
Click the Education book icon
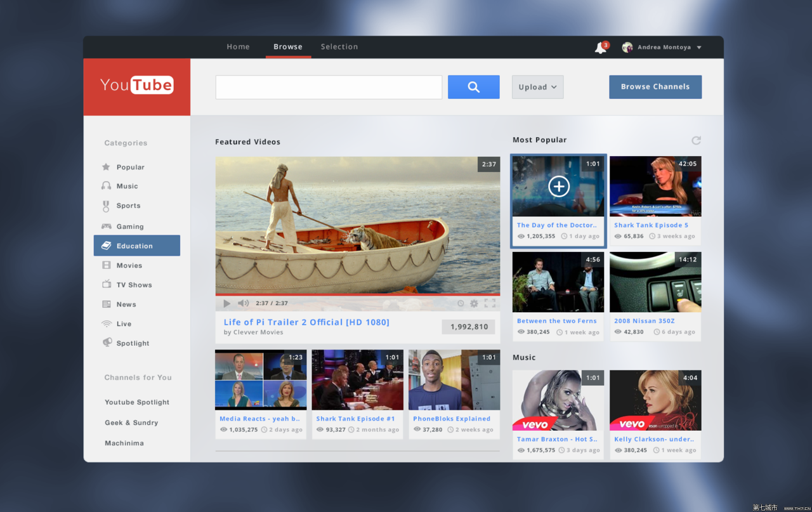(106, 246)
